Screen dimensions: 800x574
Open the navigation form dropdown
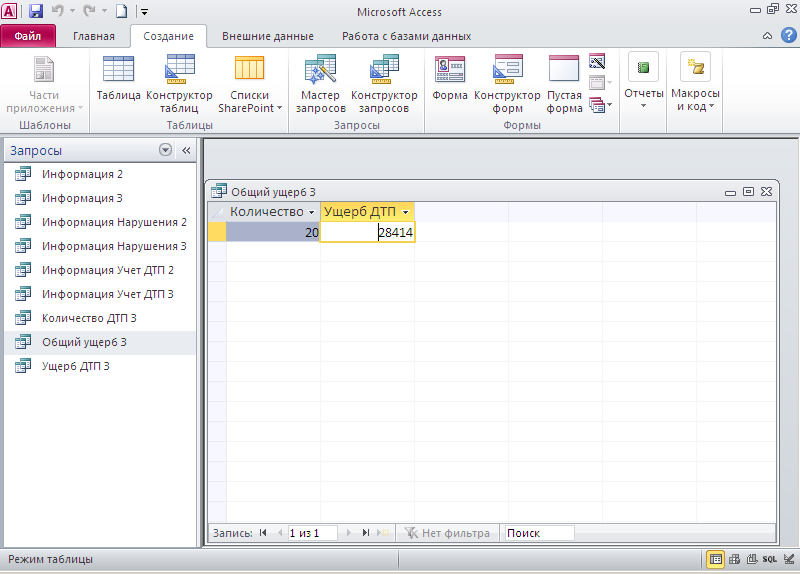pyautogui.click(x=601, y=83)
